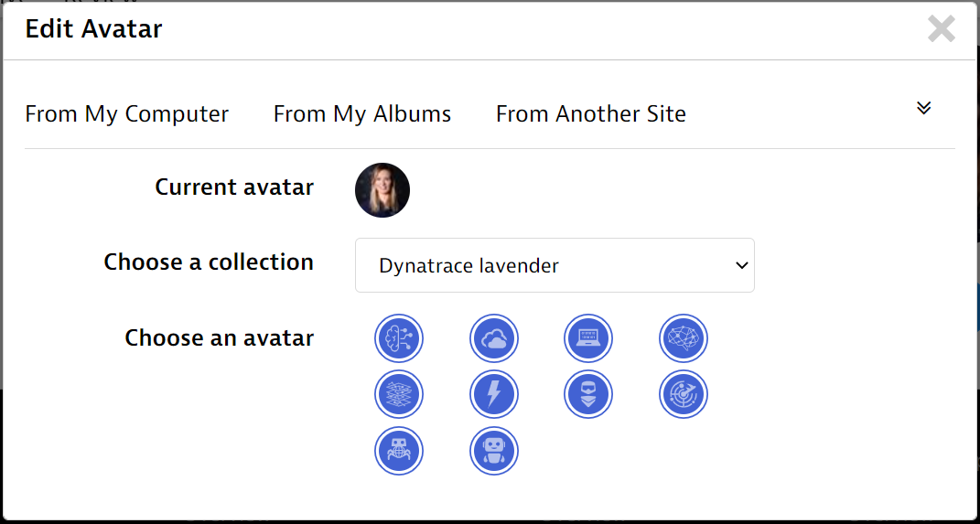Image resolution: width=980 pixels, height=524 pixels.
Task: Click the 'Choose an avatar' label
Action: (x=220, y=338)
